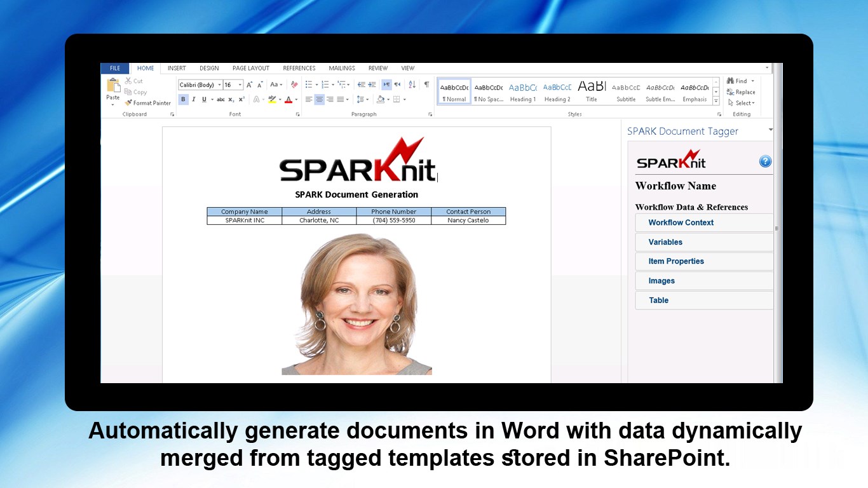The width and height of the screenshot is (868, 488).
Task: Activate the Format Painter brush
Action: coord(128,103)
